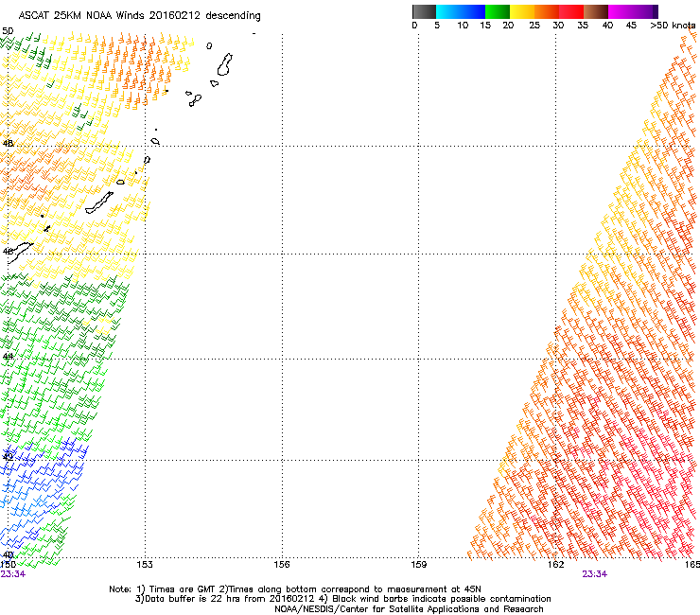The height and width of the screenshot is (615, 700).
Task: Click the "30" label under the color bar
Action: coord(558,26)
